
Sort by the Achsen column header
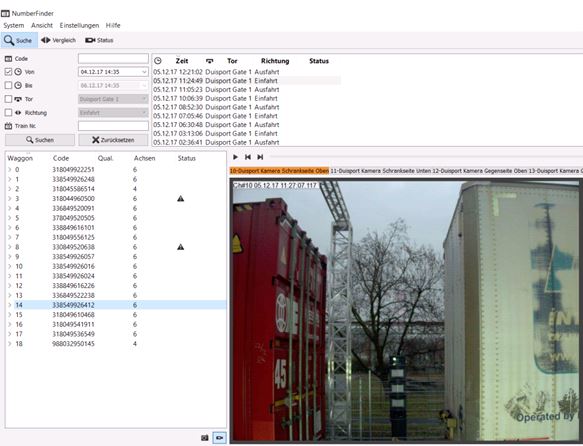pyautogui.click(x=145, y=158)
